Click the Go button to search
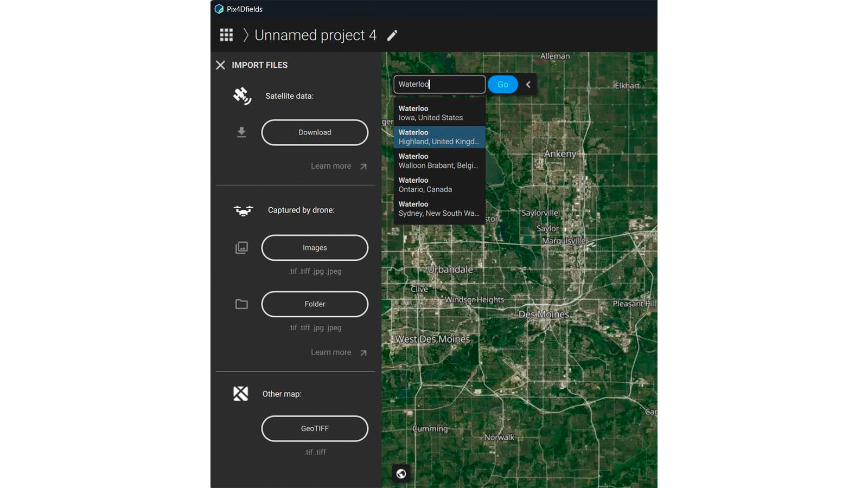The width and height of the screenshot is (868, 488). (502, 84)
